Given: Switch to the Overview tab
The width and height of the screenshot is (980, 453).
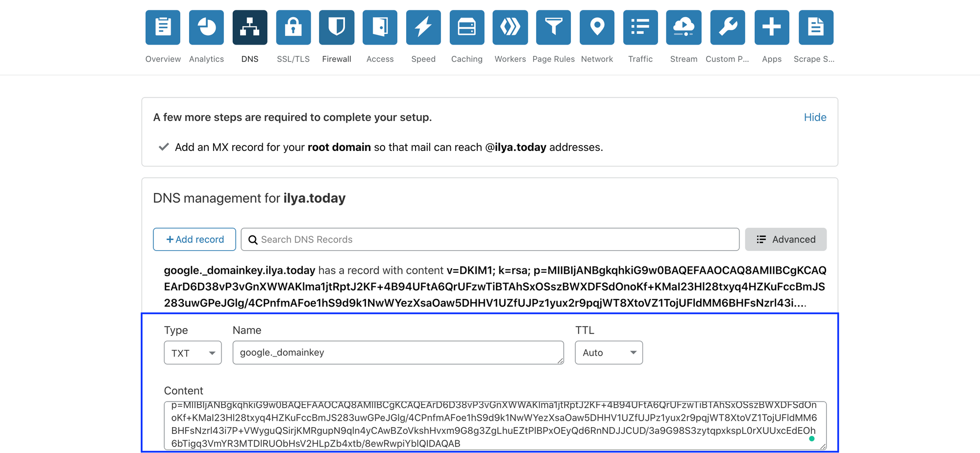Looking at the screenshot, I should (163, 27).
